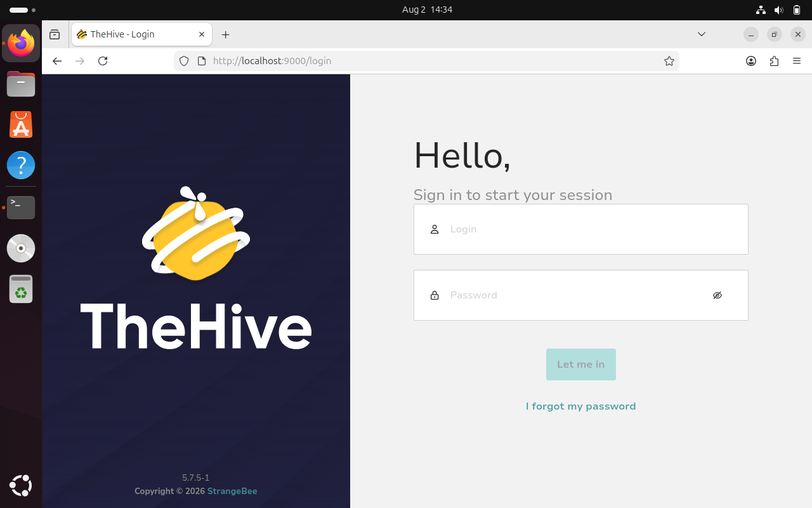The image size is (812, 508).
Task: Show Applications via Ubuntu logo
Action: (21, 486)
